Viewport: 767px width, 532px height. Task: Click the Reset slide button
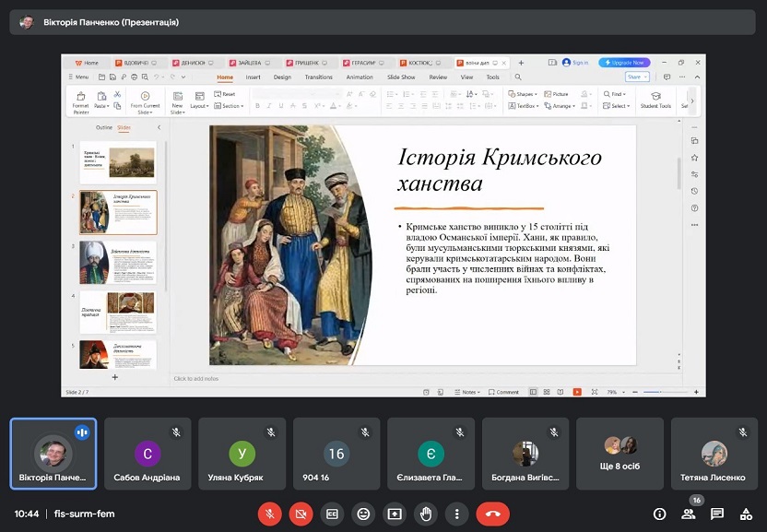point(225,94)
